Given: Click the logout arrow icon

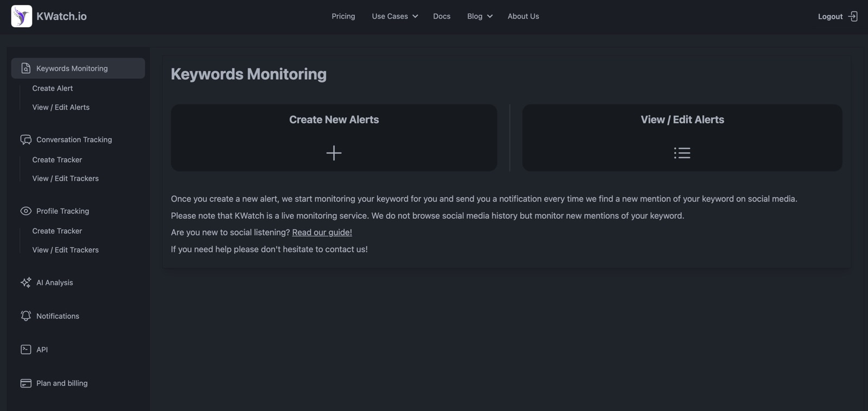Looking at the screenshot, I should click(853, 16).
